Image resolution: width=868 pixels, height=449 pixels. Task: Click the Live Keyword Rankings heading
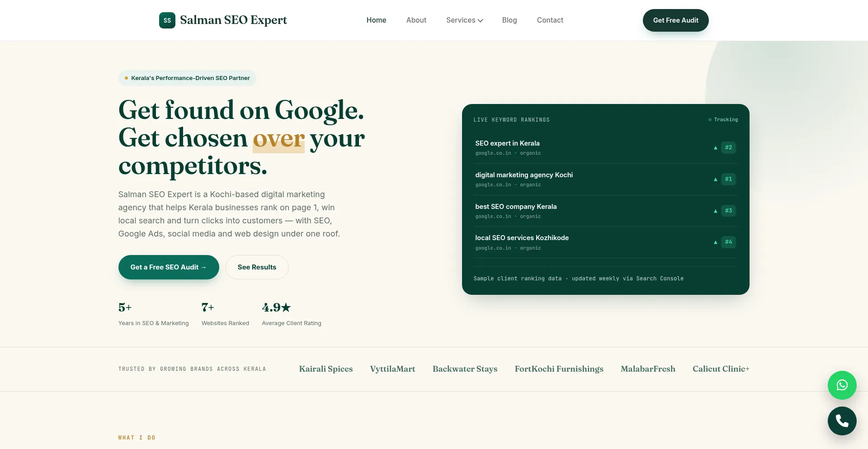(511, 120)
